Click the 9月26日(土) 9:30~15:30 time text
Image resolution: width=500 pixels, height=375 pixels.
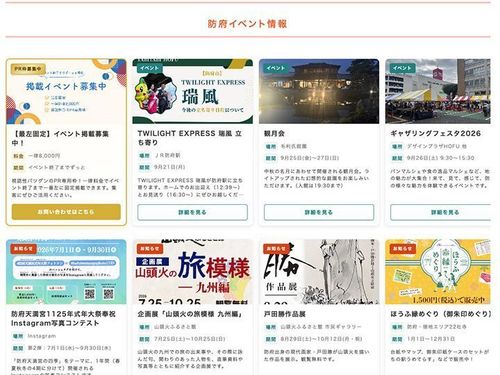point(440,158)
